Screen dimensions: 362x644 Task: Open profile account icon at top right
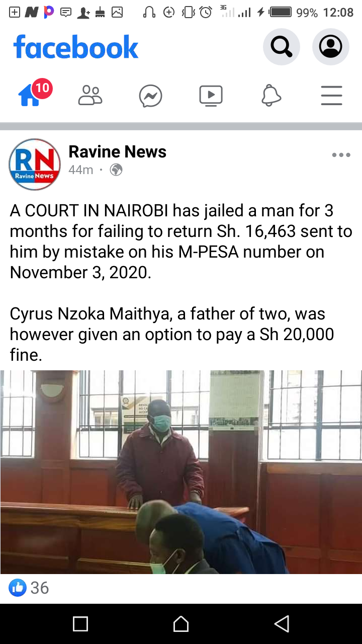pos(331,47)
